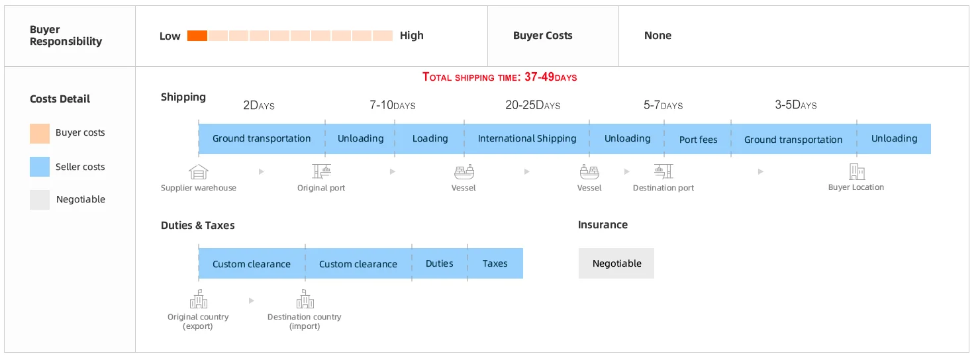Click the Destination port crane icon
The image size is (980, 356).
coord(663,171)
